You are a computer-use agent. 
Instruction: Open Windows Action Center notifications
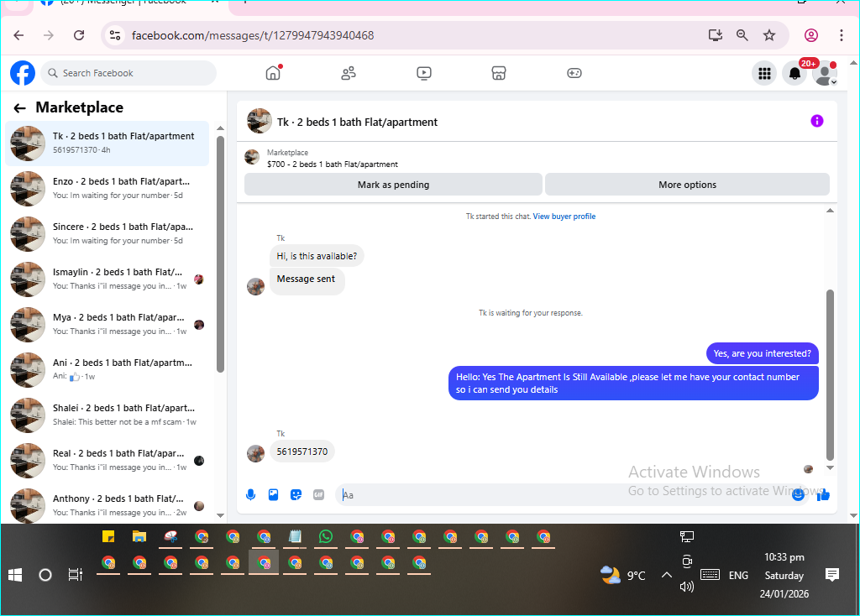[832, 574]
